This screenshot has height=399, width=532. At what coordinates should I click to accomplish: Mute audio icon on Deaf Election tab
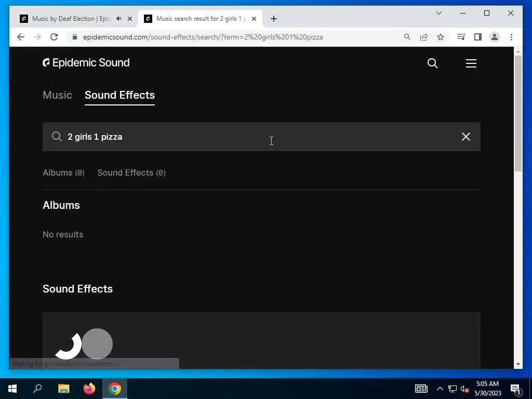click(x=119, y=19)
